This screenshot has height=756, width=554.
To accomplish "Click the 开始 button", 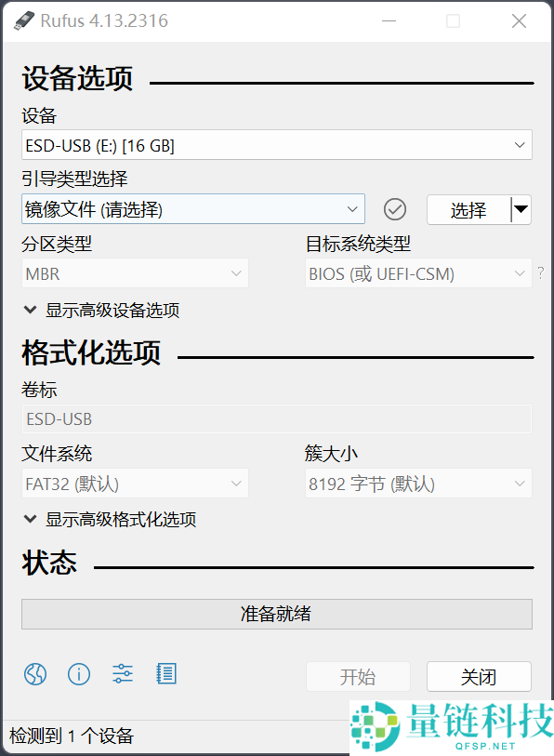I will tap(358, 676).
